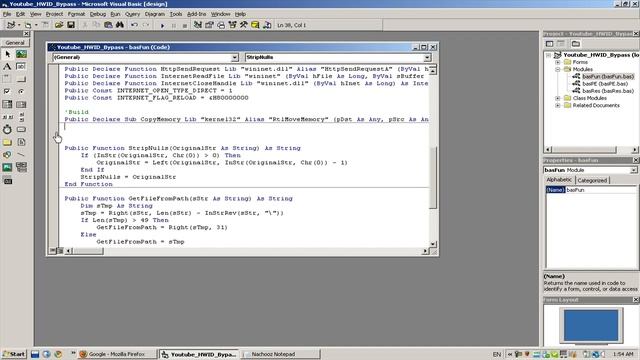Select the Frame control in the toolbox
Image resolution: width=640 pixels, height=360 pixels.
7,79
